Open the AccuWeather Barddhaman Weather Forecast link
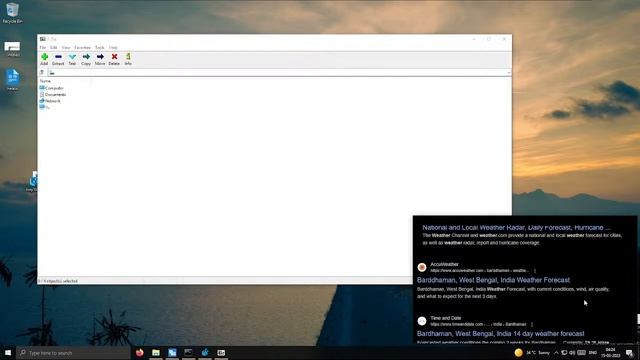The width and height of the screenshot is (640, 360). (x=493, y=280)
